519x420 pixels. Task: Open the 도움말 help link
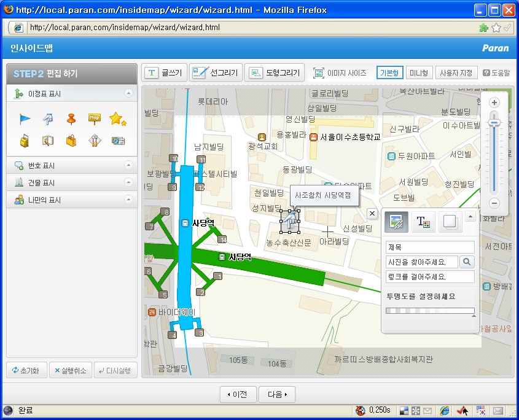(496, 73)
